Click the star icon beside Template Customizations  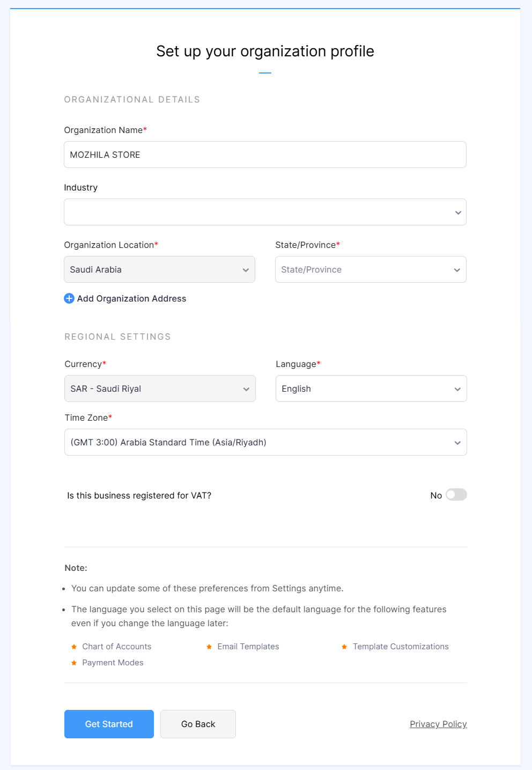(344, 647)
